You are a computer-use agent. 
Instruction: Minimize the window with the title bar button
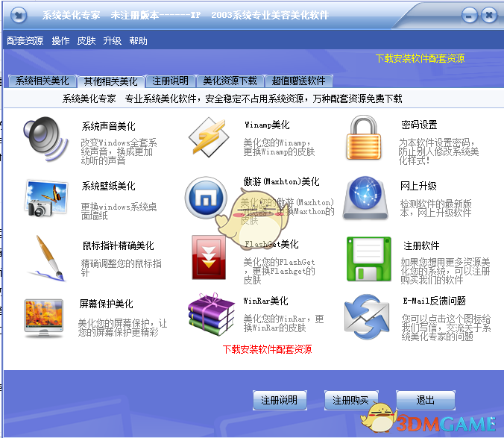470,15
